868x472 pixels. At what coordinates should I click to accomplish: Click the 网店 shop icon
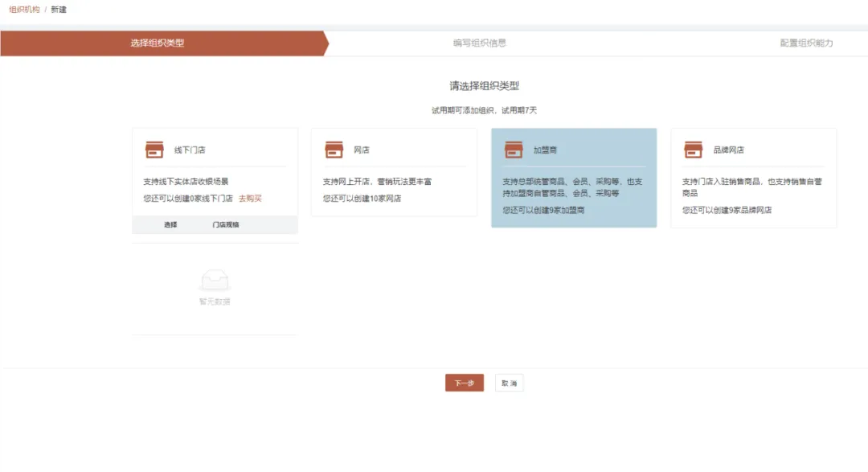[x=334, y=150]
